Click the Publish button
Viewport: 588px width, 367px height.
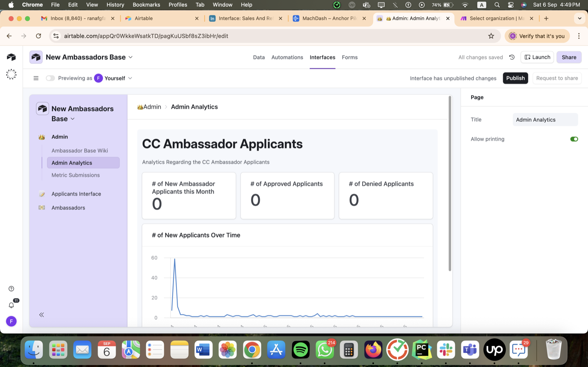(x=515, y=78)
